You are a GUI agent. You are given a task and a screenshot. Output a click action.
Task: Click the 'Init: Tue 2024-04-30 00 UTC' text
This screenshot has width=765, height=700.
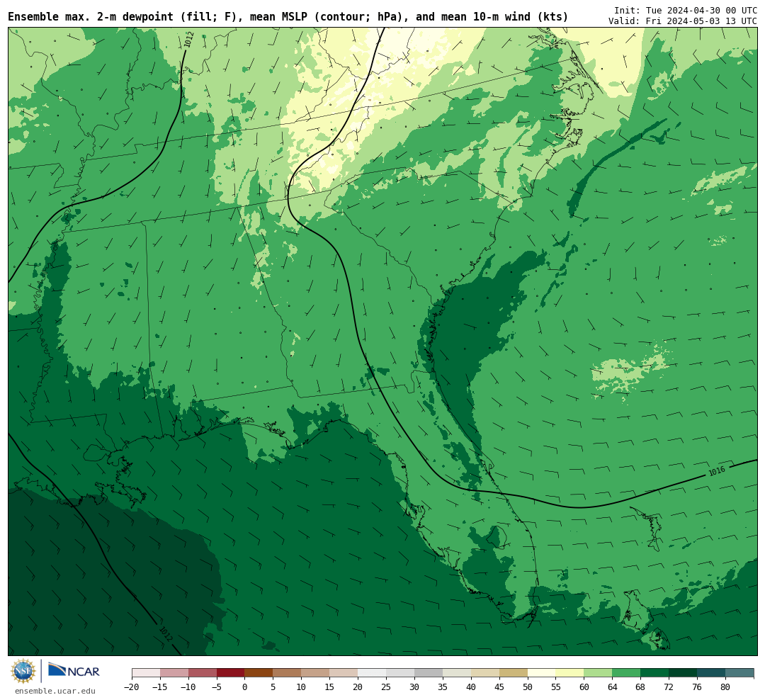coord(686,10)
